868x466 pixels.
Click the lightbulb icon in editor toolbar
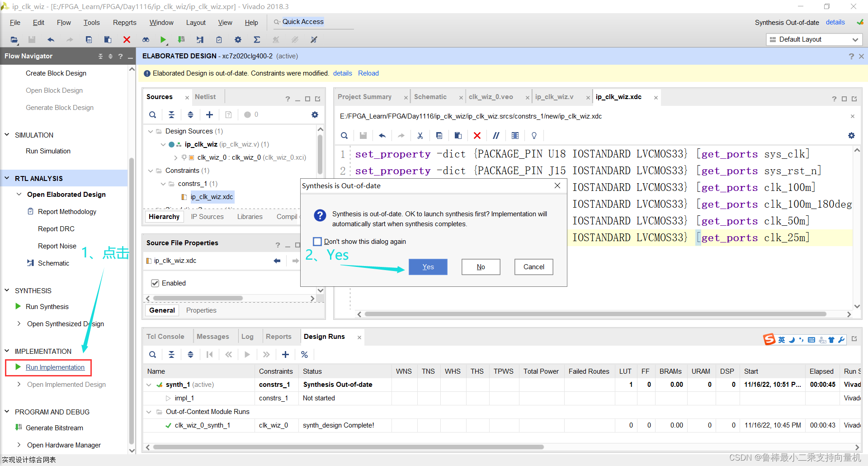534,136
